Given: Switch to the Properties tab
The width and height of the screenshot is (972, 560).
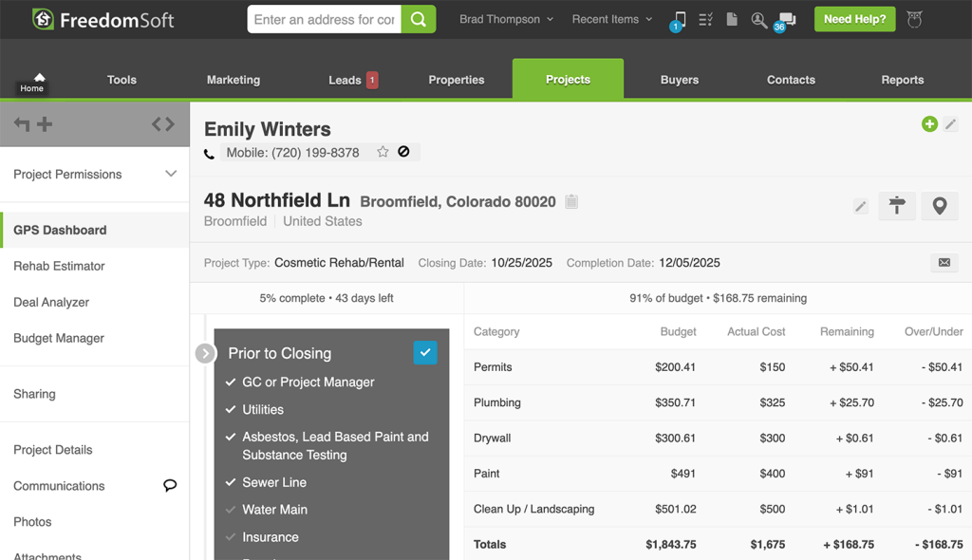Looking at the screenshot, I should 457,80.
